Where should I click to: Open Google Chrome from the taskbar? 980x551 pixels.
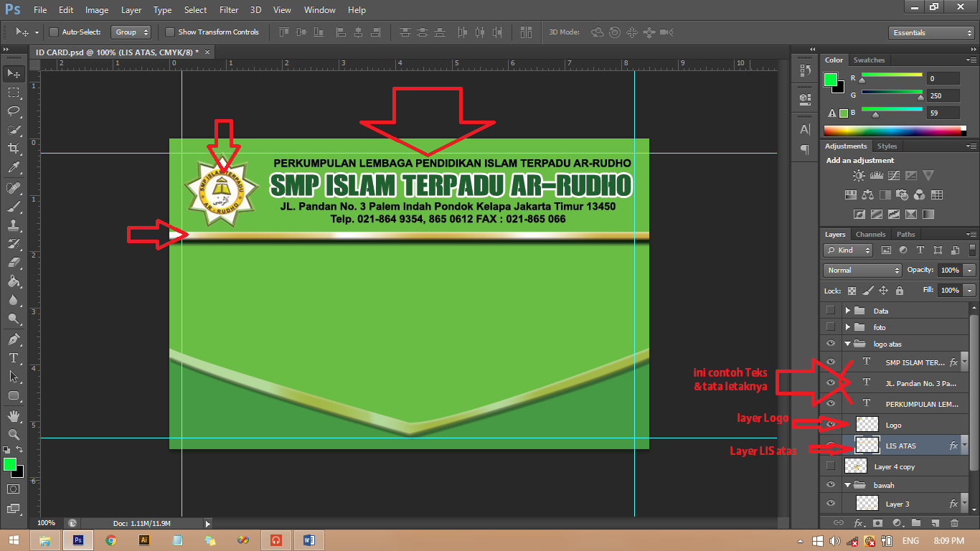(x=111, y=540)
